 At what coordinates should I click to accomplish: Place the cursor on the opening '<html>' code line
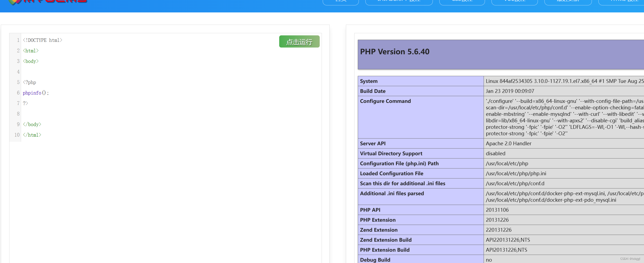coord(31,51)
